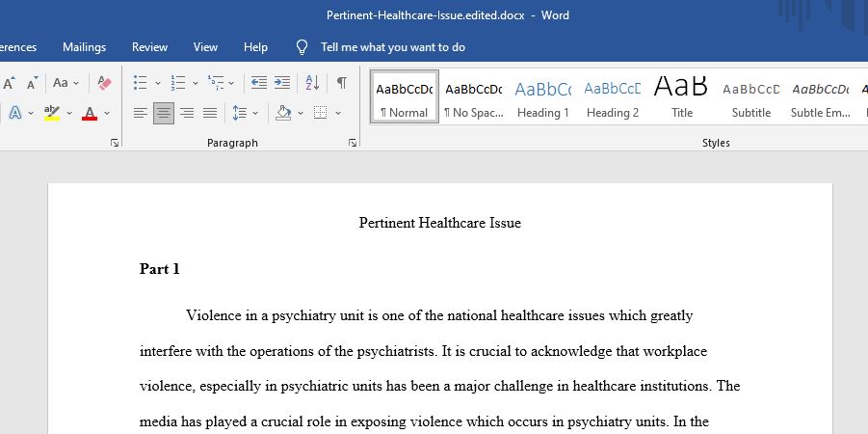Apply Heading 2 style
This screenshot has width=868, height=434.
click(x=613, y=97)
